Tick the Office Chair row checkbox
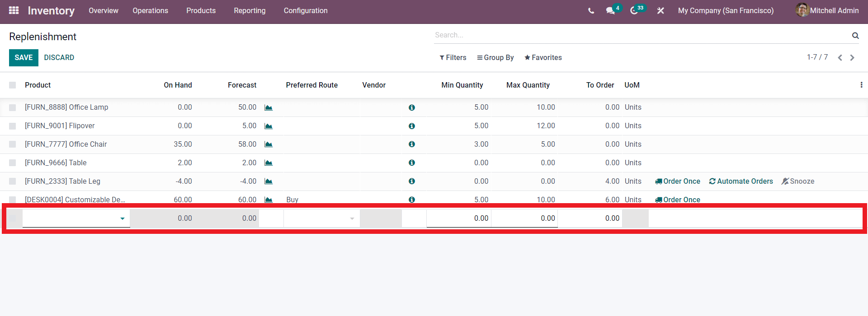868x316 pixels. [x=12, y=144]
